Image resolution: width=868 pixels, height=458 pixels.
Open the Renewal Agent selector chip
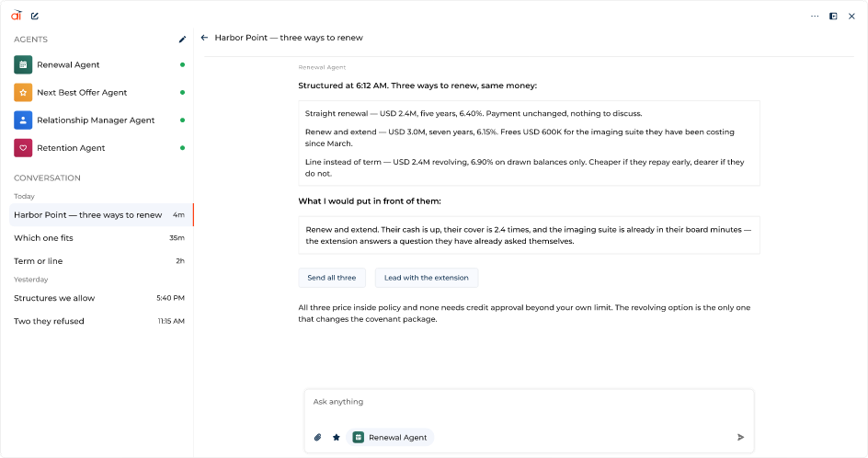click(390, 438)
